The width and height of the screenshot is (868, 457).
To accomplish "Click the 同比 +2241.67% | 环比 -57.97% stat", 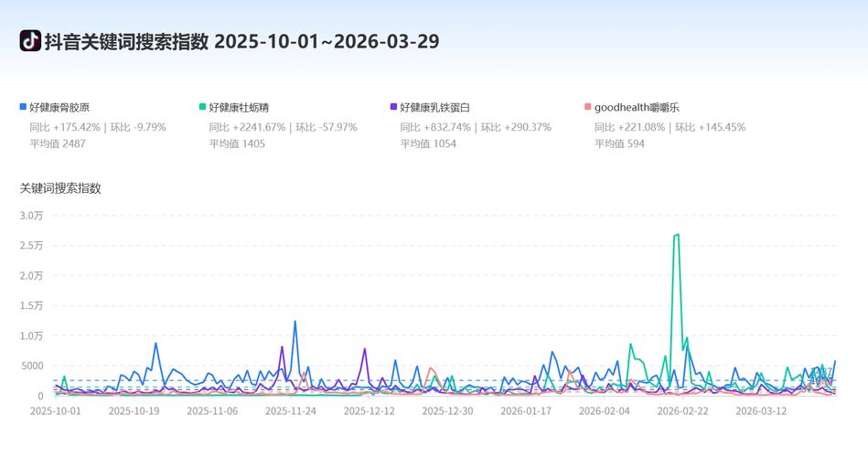I will pyautogui.click(x=283, y=127).
